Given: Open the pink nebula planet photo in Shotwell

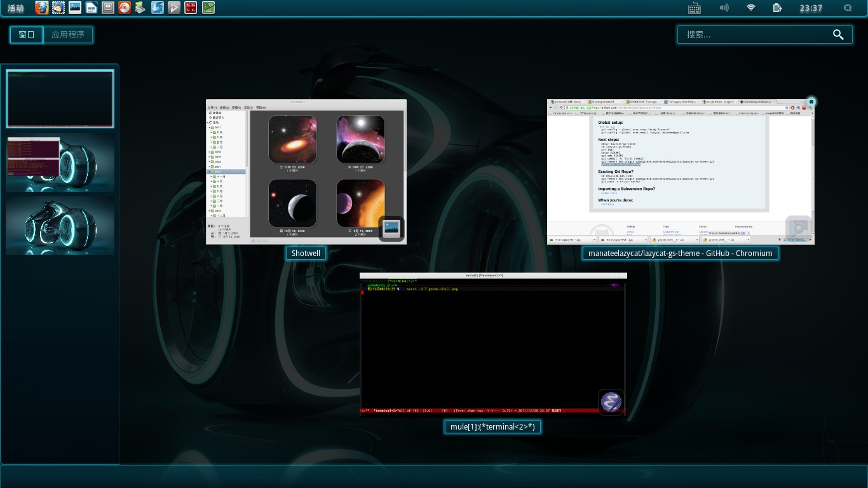Looking at the screenshot, I should [x=360, y=139].
